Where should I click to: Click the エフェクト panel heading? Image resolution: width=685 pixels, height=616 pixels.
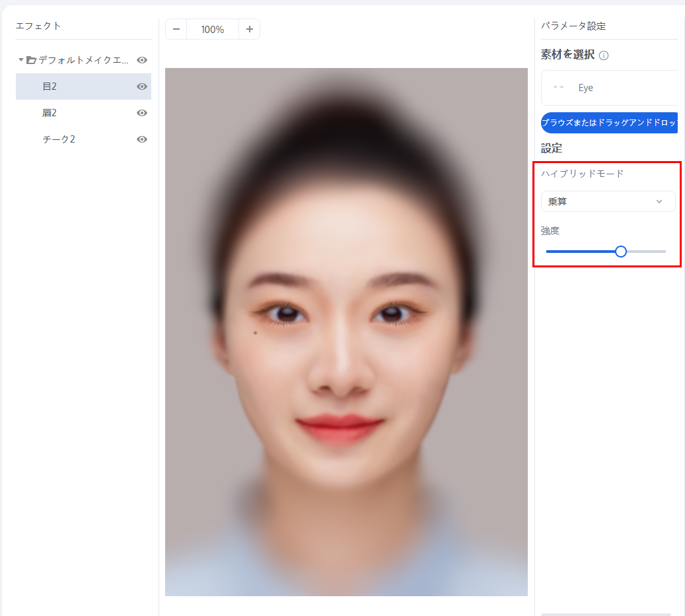point(38,26)
